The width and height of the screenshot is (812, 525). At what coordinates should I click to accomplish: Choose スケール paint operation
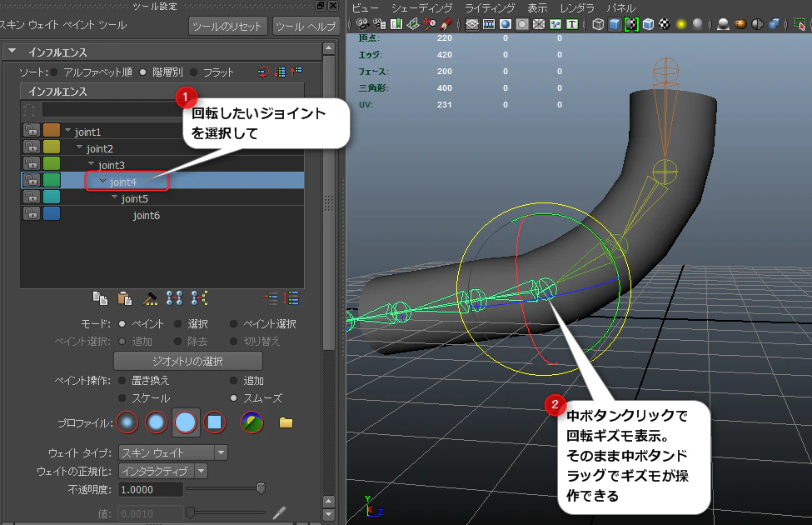point(122,398)
